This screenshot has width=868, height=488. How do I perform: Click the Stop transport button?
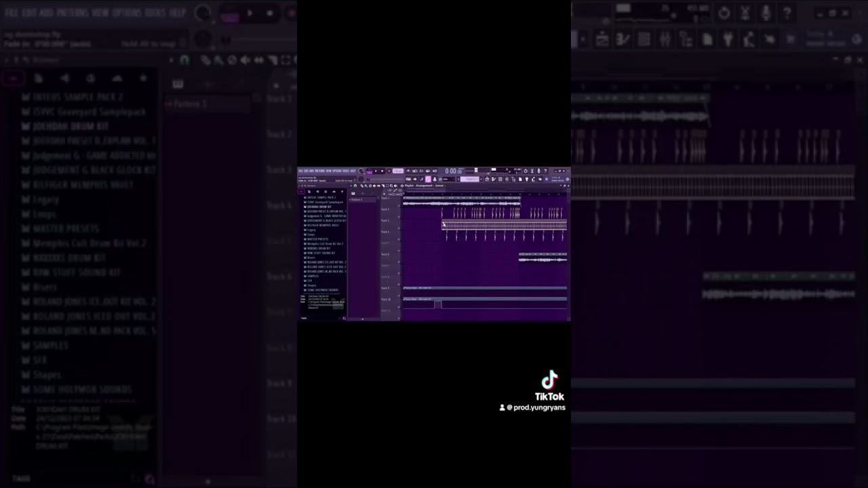[x=382, y=171]
